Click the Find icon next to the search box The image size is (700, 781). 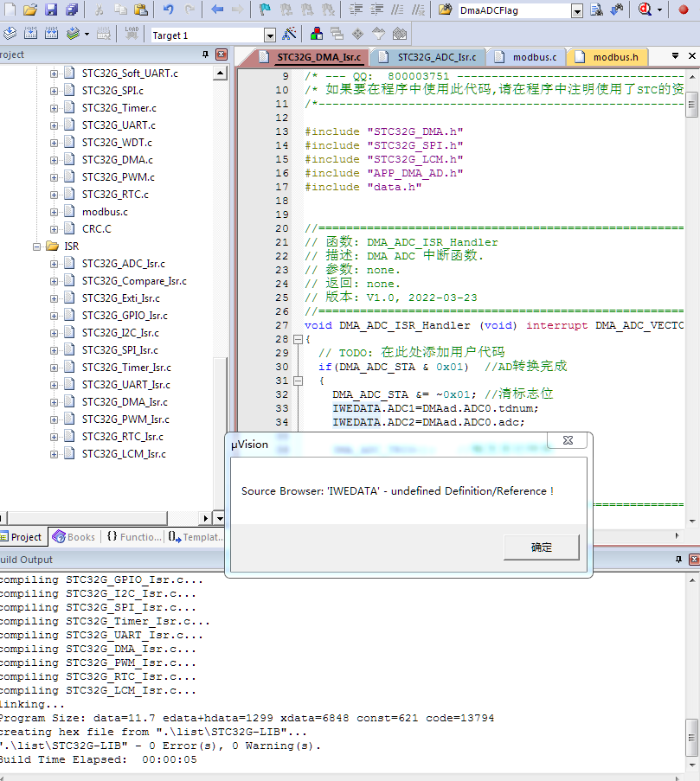[596, 10]
